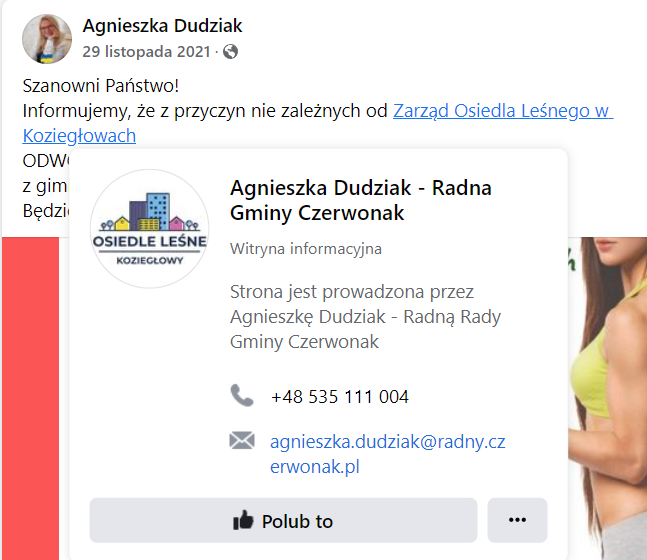Open Zarząd Osiedla Leśnego w Koziegłowach link
This screenshot has height=560, width=647.
pyautogui.click(x=318, y=123)
